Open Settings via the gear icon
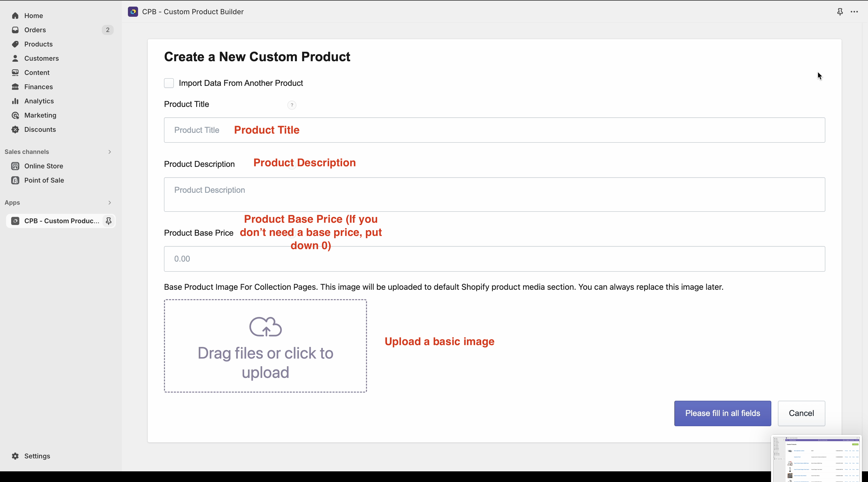The width and height of the screenshot is (868, 482). (15, 456)
